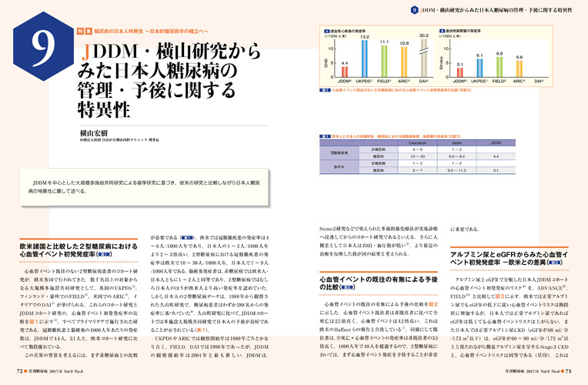The width and height of the screenshot is (588, 385).
Task: Click the chart A title badge
Action: tap(326, 31)
